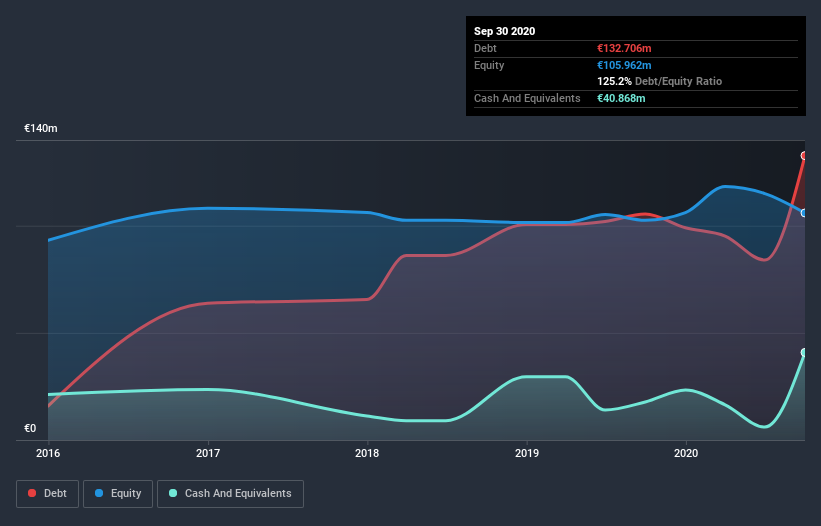Click the blue Equity endpoint marker
The width and height of the screenshot is (821, 526).
[804, 213]
